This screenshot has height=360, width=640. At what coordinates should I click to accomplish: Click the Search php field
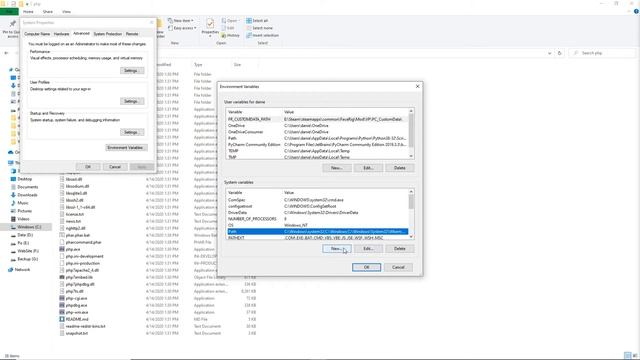[x=602, y=53]
